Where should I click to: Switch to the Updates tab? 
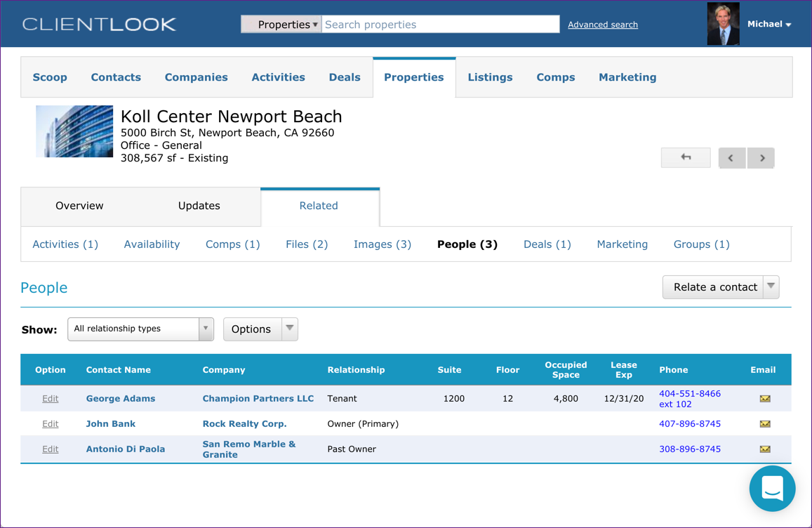199,206
